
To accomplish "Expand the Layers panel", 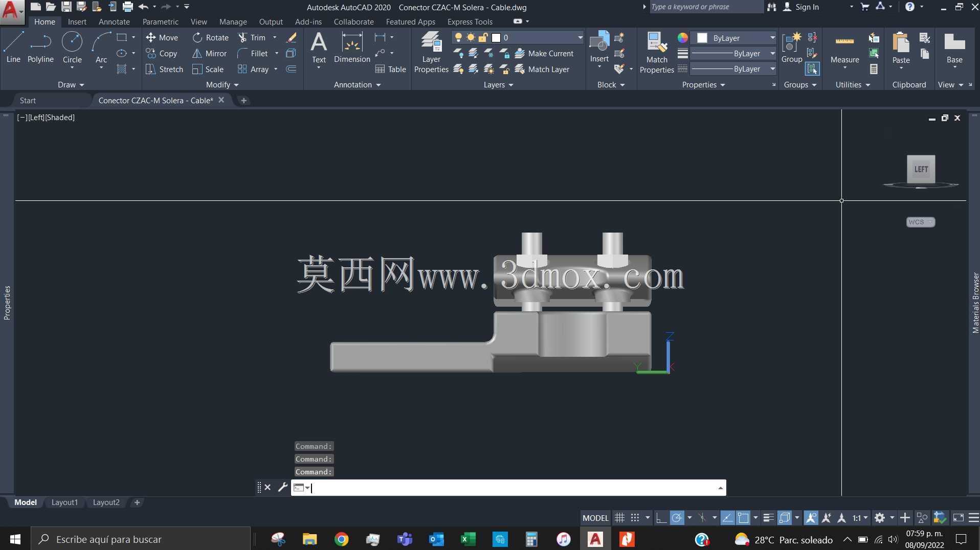I will [x=498, y=84].
